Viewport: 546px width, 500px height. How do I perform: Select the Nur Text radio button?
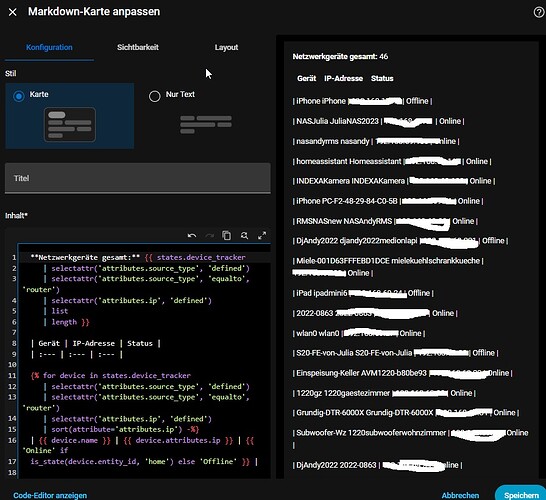point(155,96)
